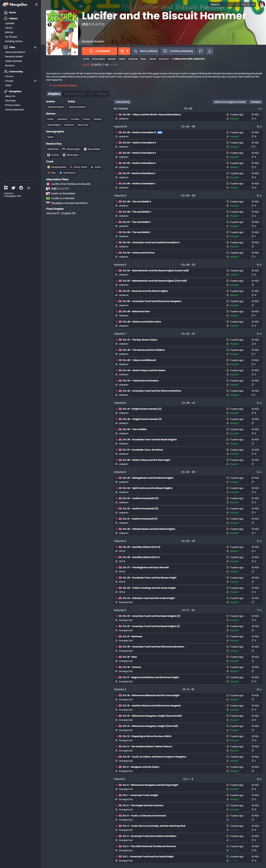Viewport: 266px width, 868px height.
Task: Expand the Titles section in sidebar
Action: (x=35, y=47)
